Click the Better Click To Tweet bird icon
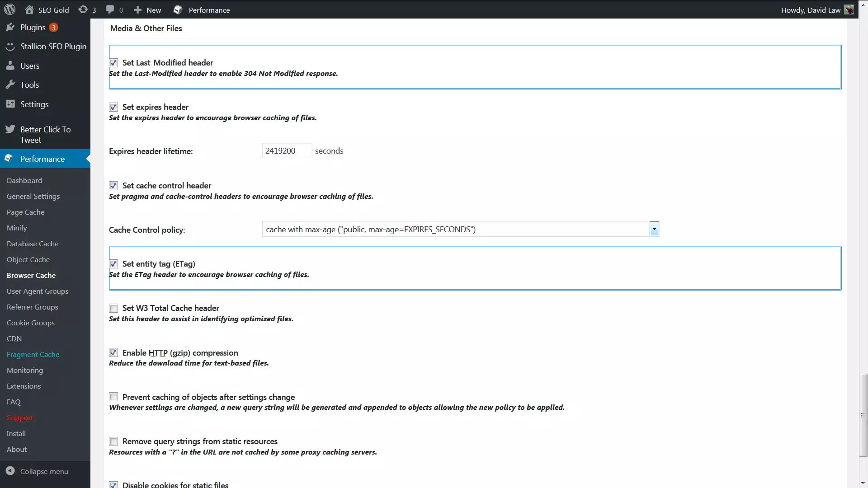 [x=10, y=129]
